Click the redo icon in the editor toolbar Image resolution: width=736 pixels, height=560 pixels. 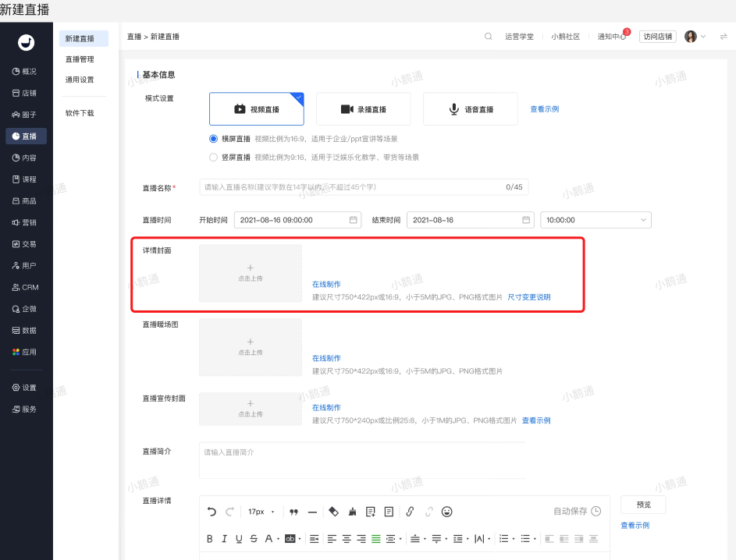coord(229,512)
